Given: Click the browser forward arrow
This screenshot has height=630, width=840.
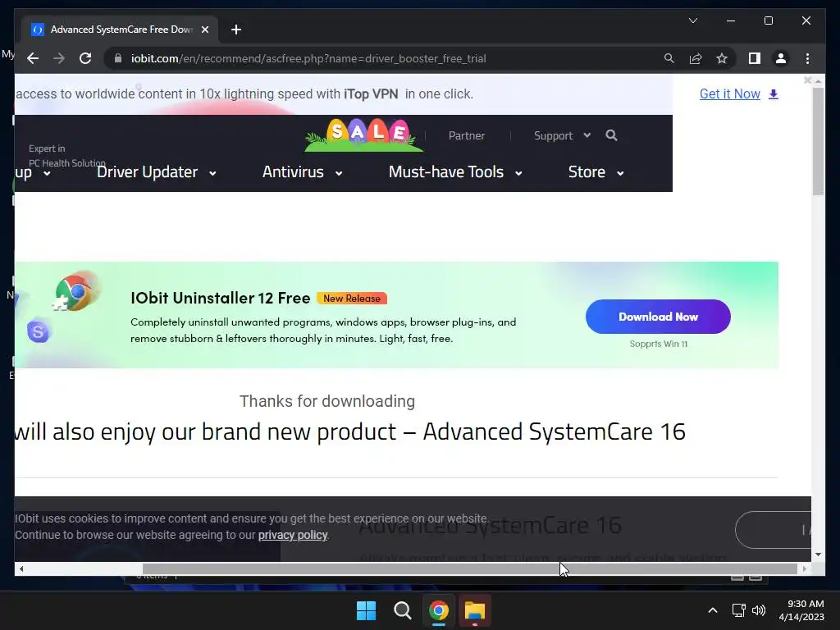Looking at the screenshot, I should pyautogui.click(x=59, y=58).
